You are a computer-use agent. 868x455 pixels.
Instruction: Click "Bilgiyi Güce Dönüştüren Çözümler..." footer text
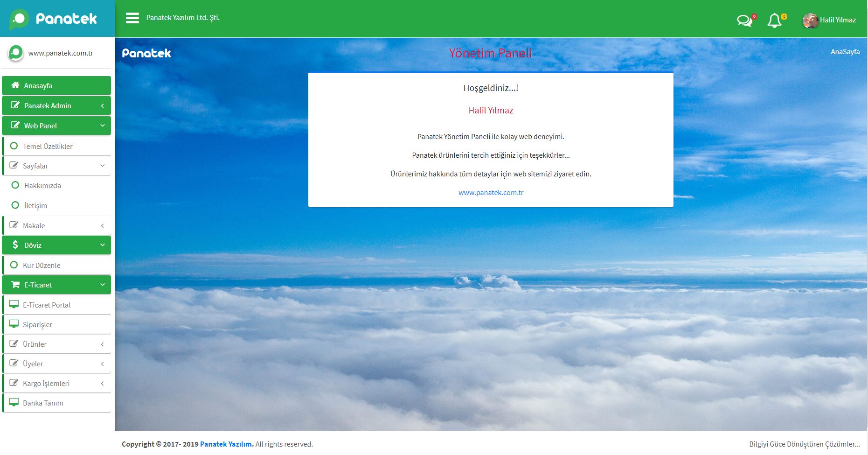click(804, 444)
